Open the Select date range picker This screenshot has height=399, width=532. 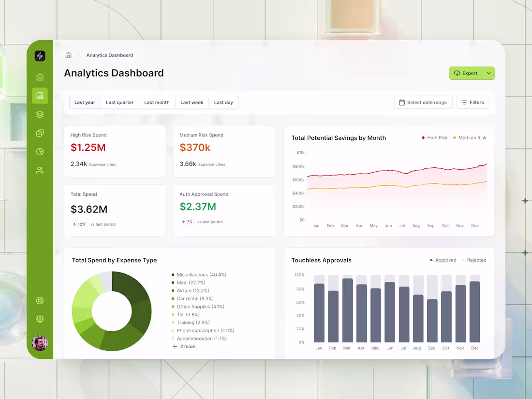(423, 102)
